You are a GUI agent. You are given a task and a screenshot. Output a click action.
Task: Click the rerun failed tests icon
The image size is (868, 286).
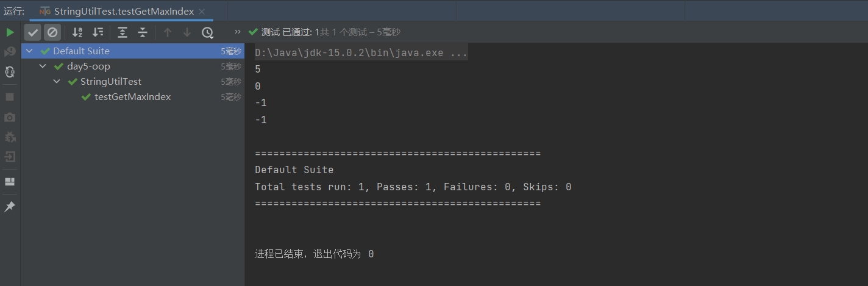tap(10, 52)
